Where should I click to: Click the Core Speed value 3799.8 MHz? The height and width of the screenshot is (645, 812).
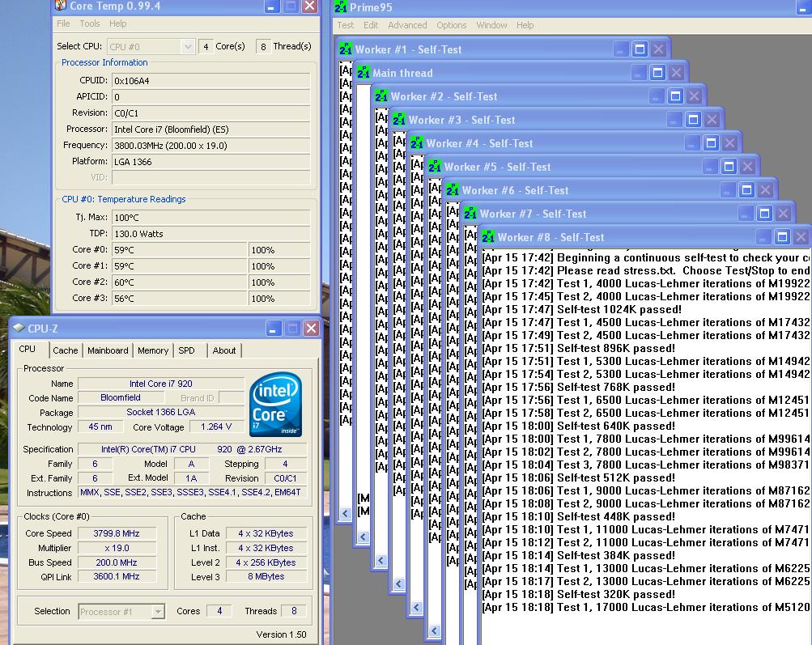(117, 533)
